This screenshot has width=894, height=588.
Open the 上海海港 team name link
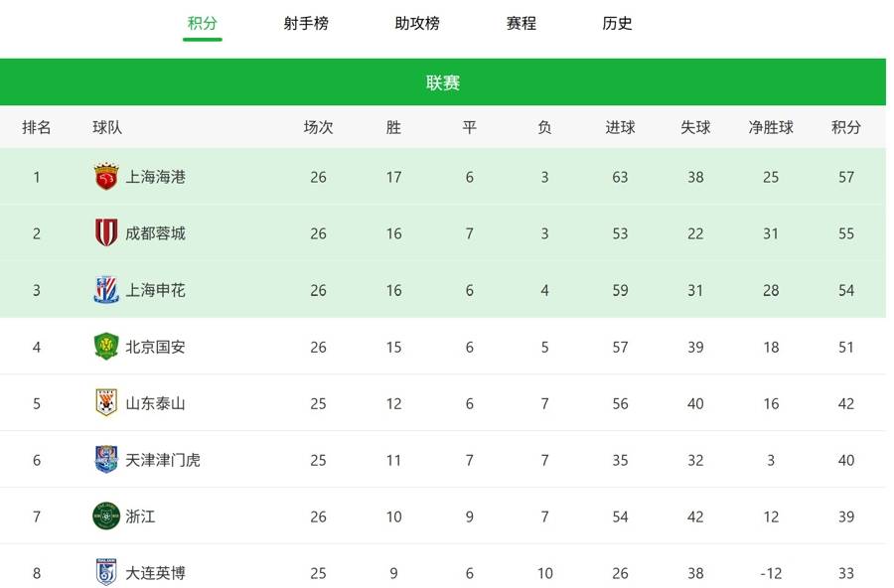[155, 177]
